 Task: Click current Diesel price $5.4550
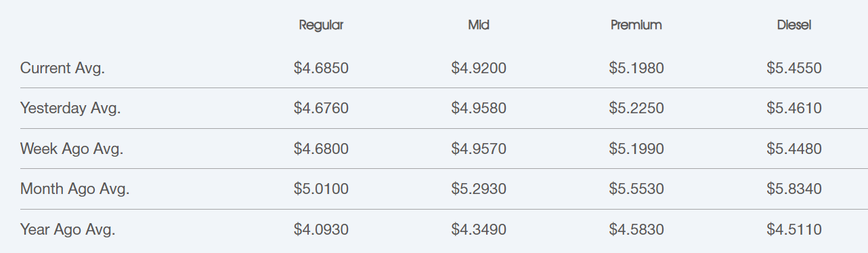click(x=794, y=68)
